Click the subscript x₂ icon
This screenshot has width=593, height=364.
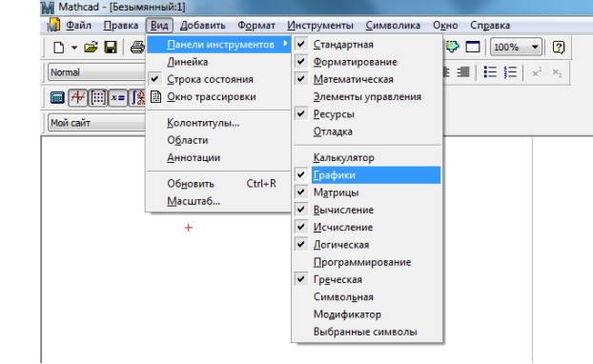click(557, 72)
